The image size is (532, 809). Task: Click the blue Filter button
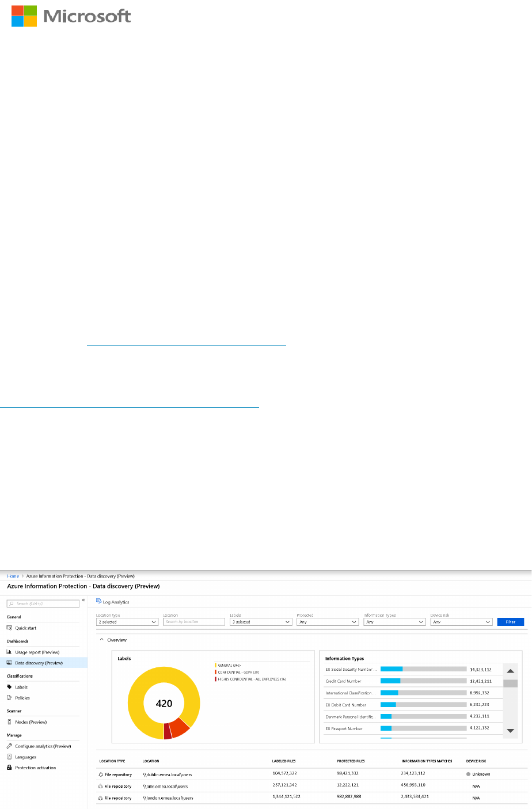511,622
